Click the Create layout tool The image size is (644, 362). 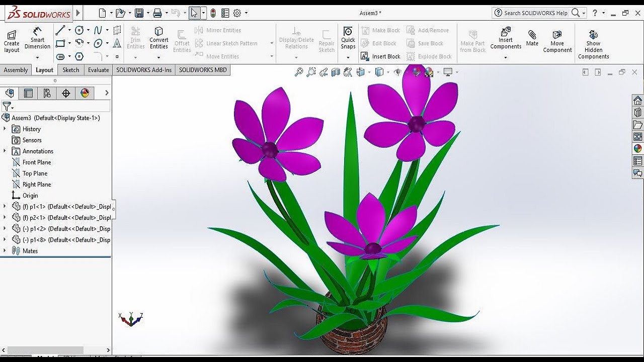click(12, 40)
